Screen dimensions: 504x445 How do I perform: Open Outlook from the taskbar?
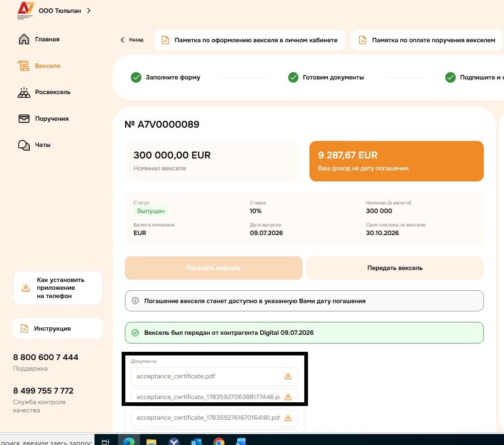196,442
